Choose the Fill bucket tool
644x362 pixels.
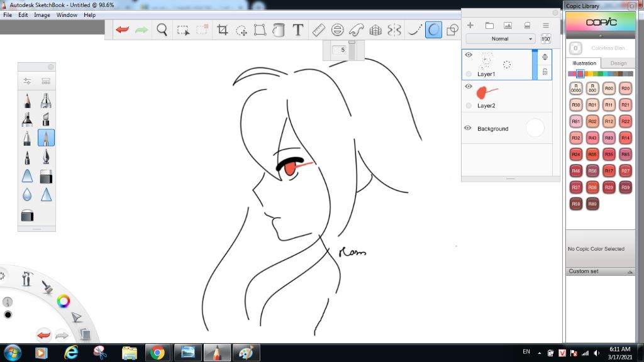[x=279, y=30]
